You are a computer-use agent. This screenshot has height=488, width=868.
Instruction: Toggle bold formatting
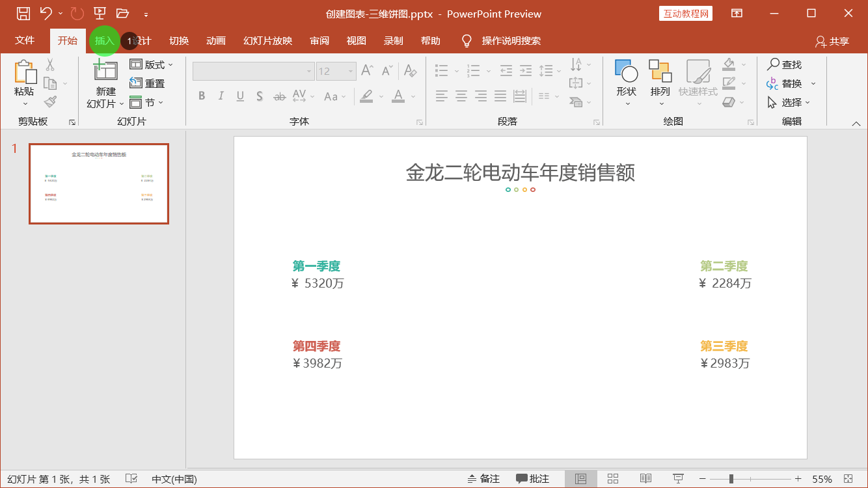point(202,96)
